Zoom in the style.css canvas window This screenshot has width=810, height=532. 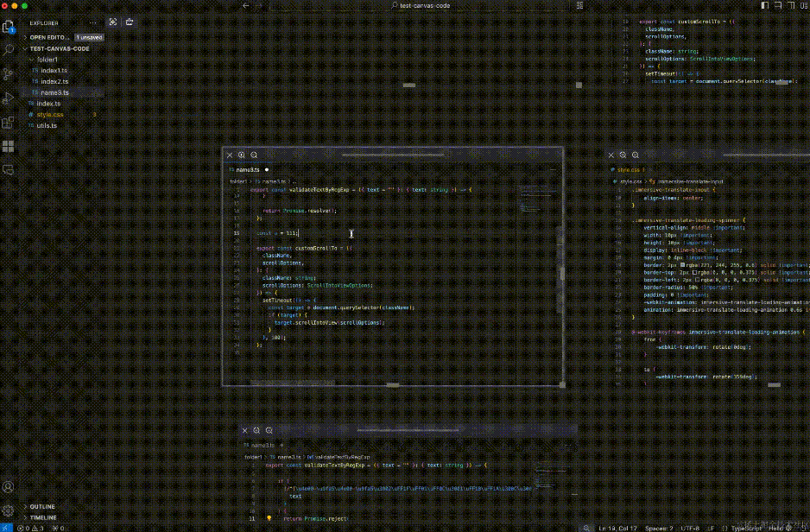(x=623, y=155)
